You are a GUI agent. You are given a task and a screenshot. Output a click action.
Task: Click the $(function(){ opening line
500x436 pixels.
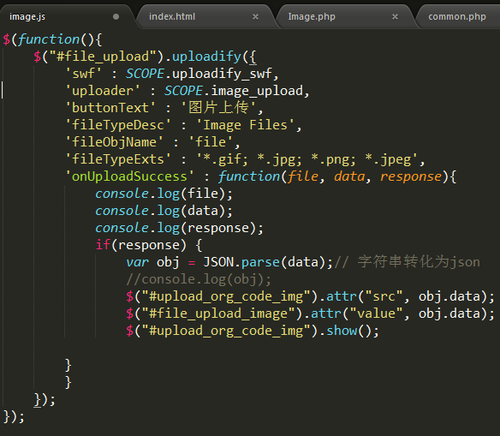(x=52, y=39)
